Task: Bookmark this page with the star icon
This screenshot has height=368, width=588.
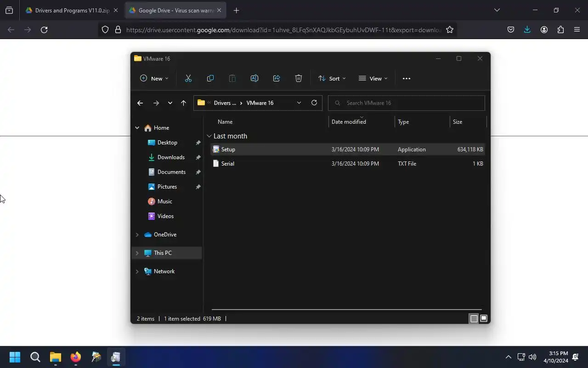Action: 450,29
